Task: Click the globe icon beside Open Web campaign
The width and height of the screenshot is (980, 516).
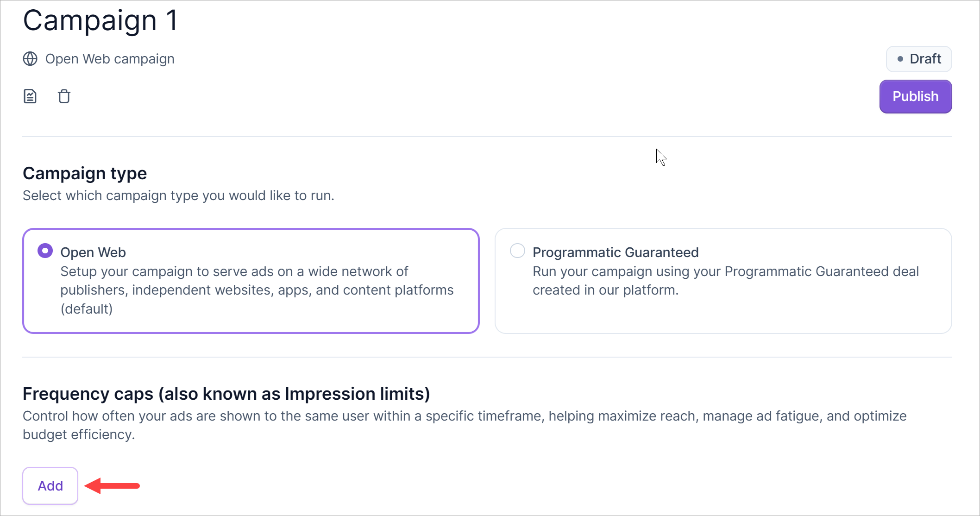Action: (30, 59)
